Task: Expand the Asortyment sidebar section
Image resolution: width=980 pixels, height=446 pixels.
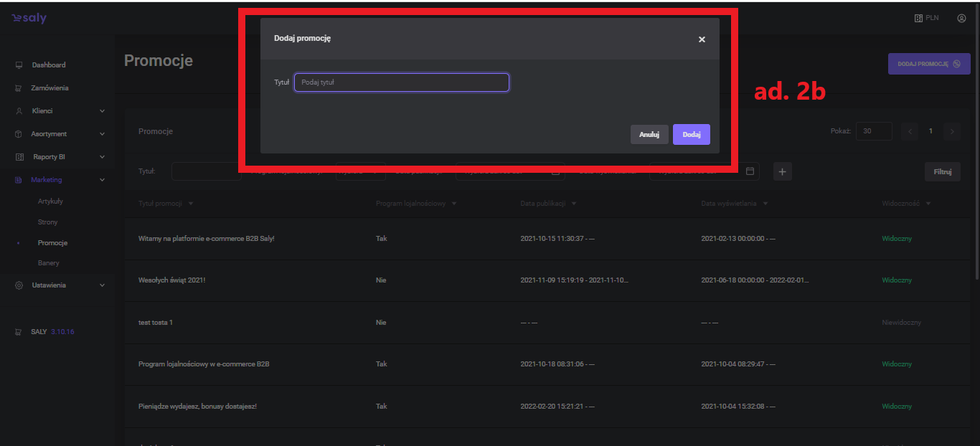Action: coord(102,134)
